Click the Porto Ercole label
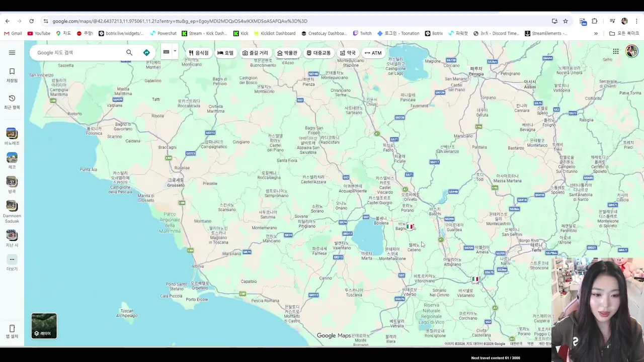This screenshot has height=362, width=644. pyautogui.click(x=197, y=300)
